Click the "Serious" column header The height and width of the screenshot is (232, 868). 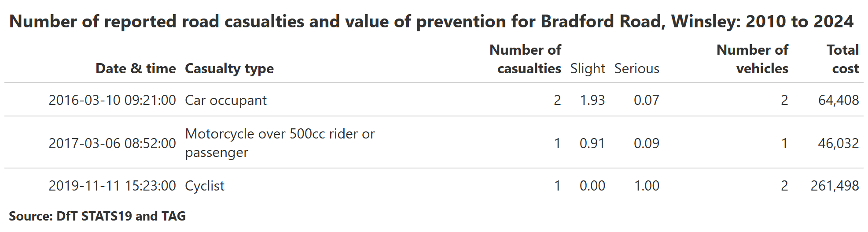tap(637, 68)
